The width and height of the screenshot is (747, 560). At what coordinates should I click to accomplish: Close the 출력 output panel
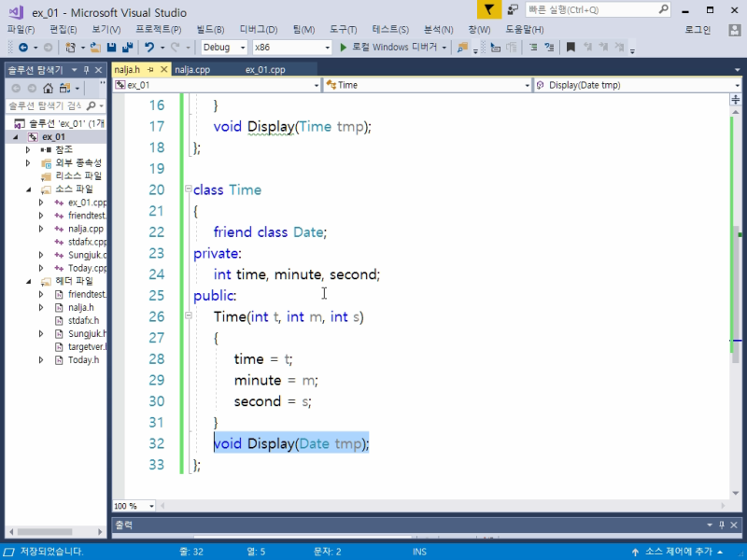734,525
